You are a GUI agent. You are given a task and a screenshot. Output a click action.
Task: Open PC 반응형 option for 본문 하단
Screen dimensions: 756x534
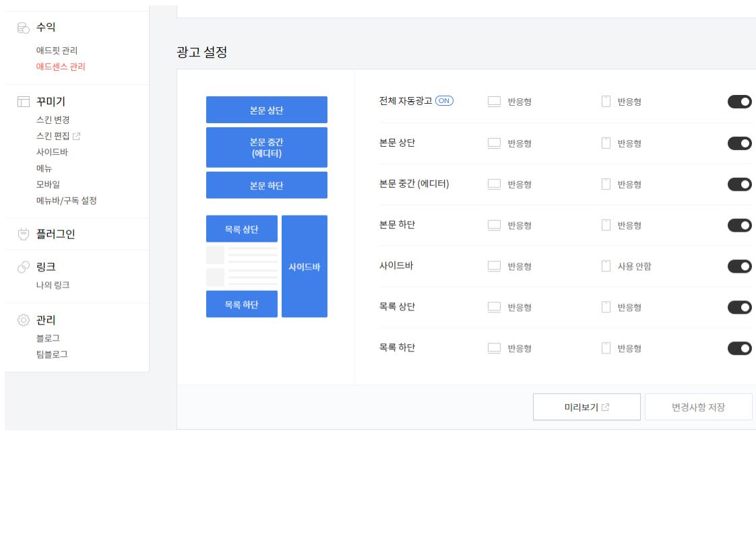519,225
